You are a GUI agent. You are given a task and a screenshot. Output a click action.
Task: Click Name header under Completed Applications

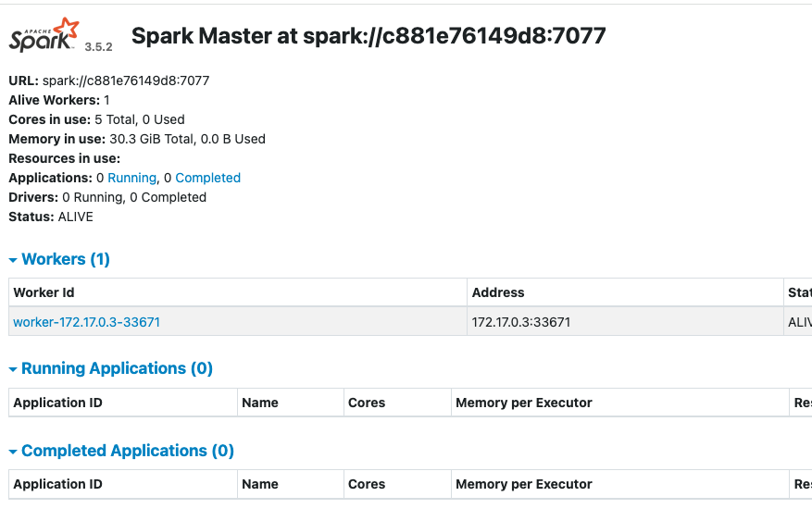(x=291, y=484)
